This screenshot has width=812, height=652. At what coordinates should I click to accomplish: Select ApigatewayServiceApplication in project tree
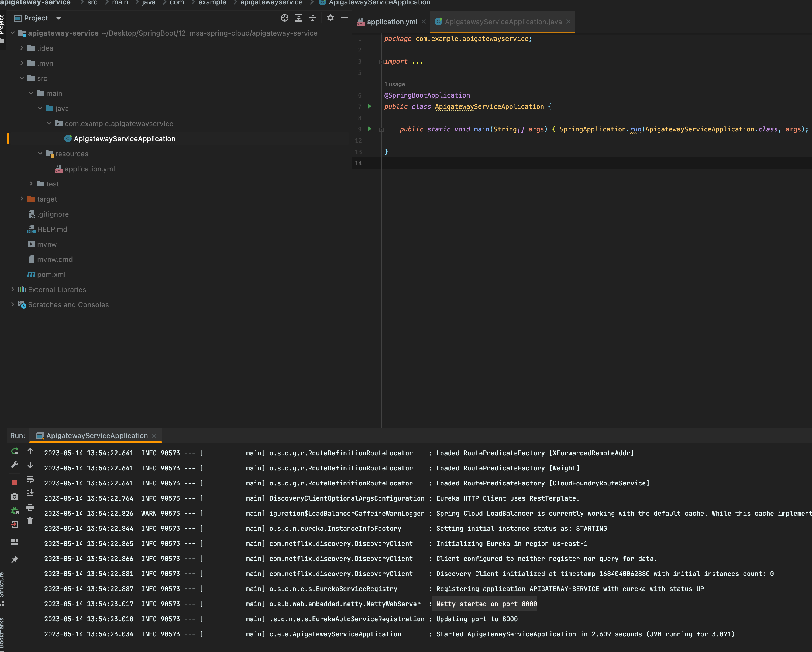point(124,138)
